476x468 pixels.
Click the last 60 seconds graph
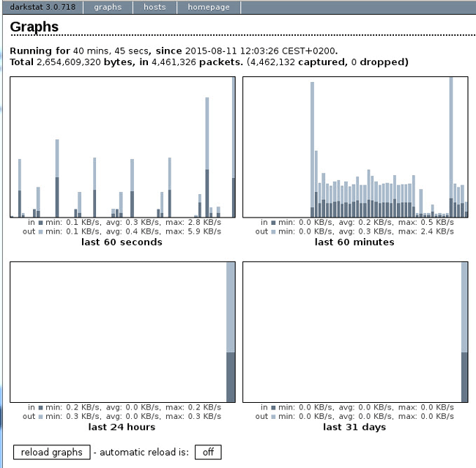point(122,146)
